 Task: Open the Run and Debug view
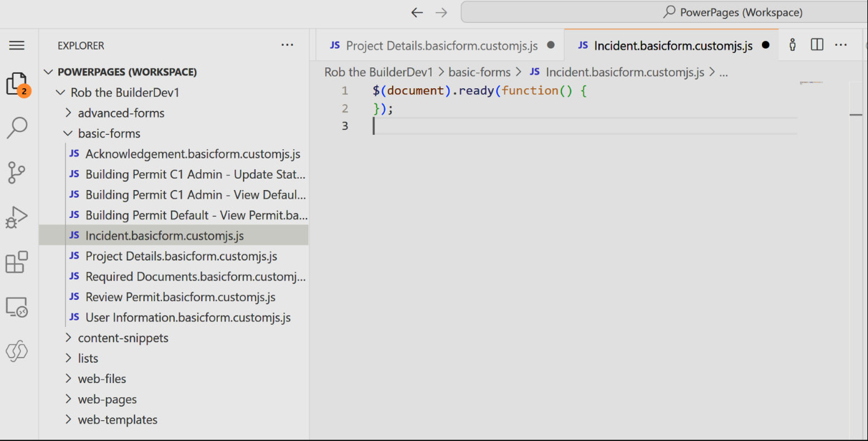(x=16, y=217)
